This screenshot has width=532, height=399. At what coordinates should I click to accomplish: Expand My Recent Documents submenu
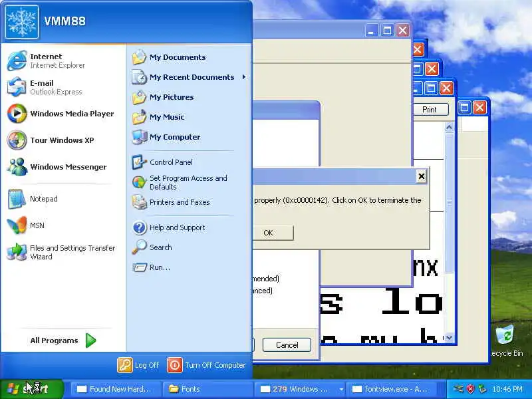188,77
